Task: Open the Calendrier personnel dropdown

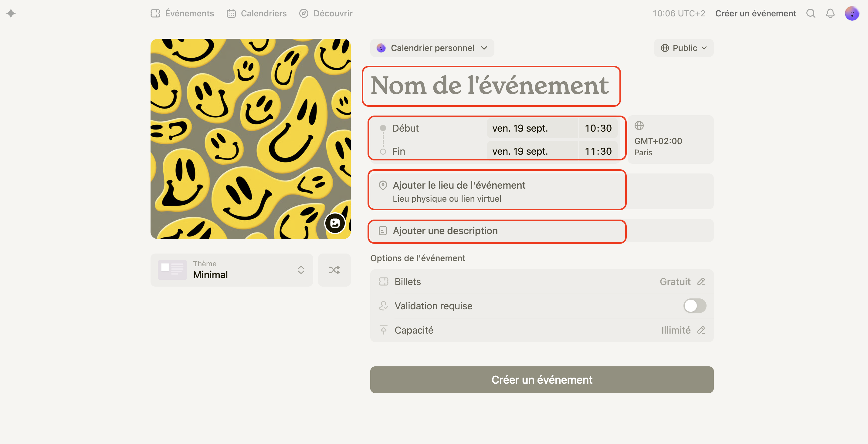Action: click(432, 48)
